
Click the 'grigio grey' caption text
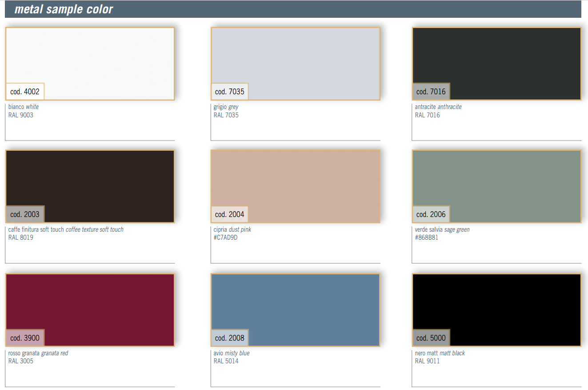tap(226, 107)
